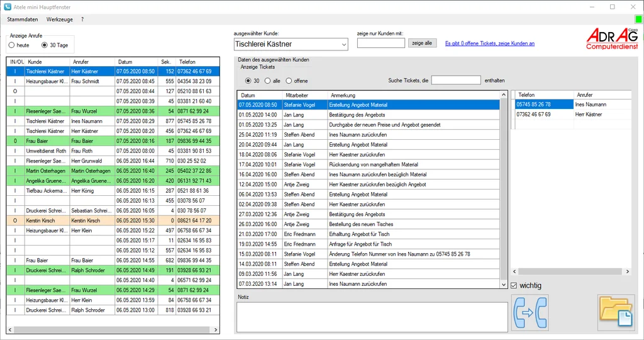This screenshot has width=644, height=340.
Task: Click the green status indicator square
Action: tap(638, 20)
